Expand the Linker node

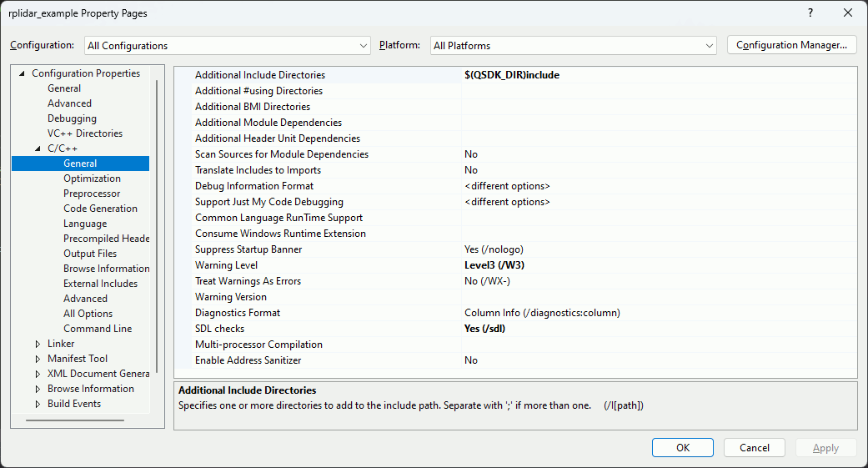[x=38, y=344]
